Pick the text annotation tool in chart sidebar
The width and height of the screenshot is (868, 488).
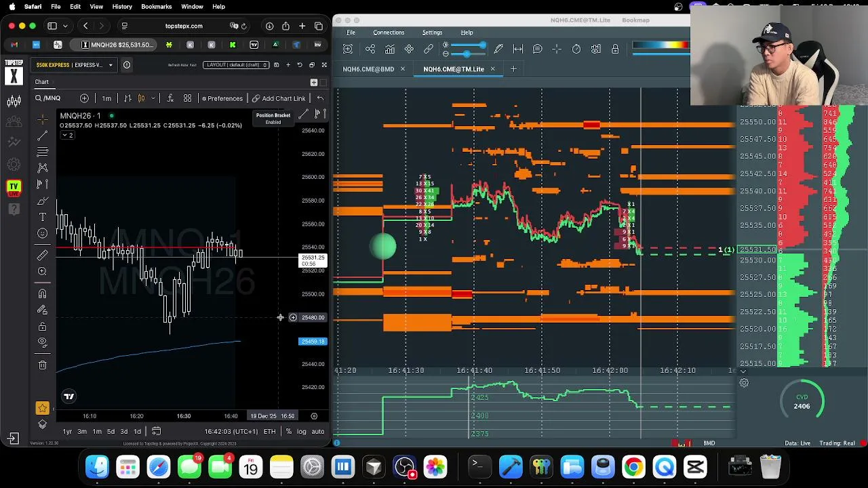point(42,217)
